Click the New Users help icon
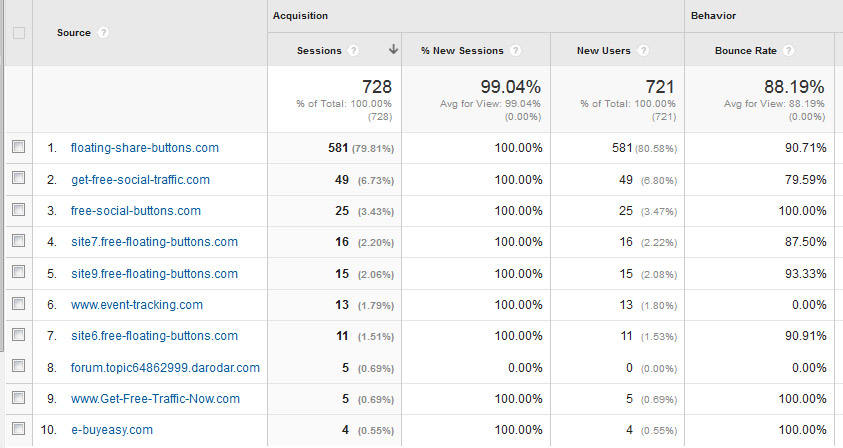The height and width of the screenshot is (448, 843). [x=643, y=50]
